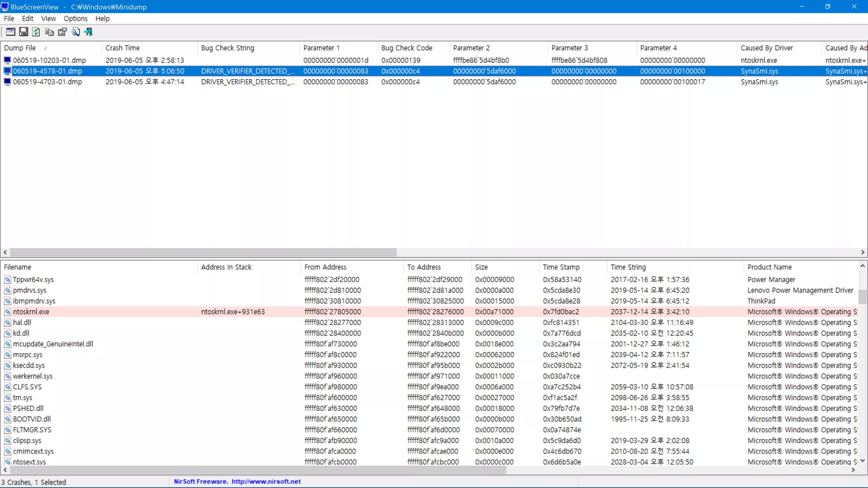Click the upper pane horizontal scrollbar right arrow
Screen dimensions: 868x488
862,252
